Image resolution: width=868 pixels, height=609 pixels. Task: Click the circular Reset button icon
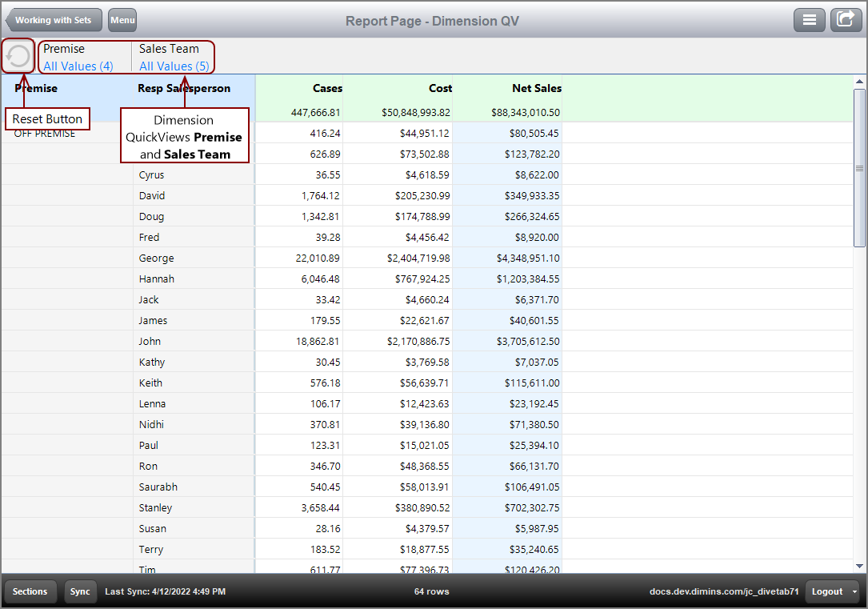click(18, 56)
